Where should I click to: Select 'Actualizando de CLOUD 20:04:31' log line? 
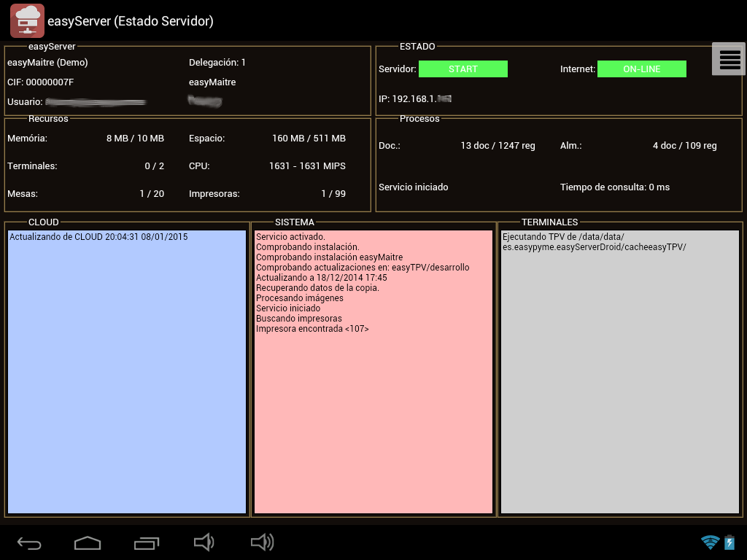click(98, 237)
